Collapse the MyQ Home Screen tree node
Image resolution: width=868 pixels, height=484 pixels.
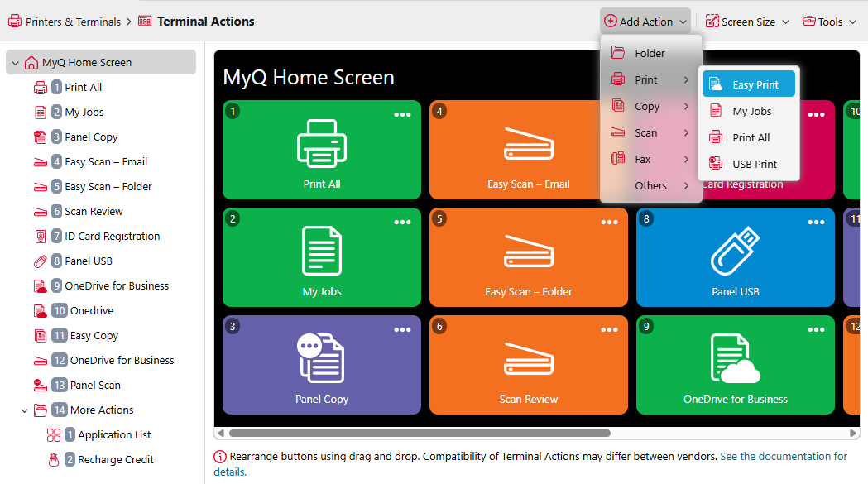pos(16,63)
